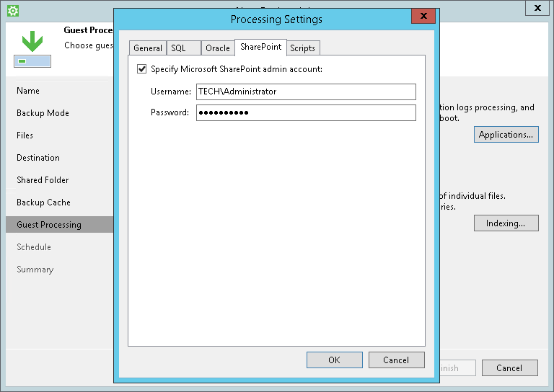
Task: Select the Guest Processing step
Action: tap(59, 224)
